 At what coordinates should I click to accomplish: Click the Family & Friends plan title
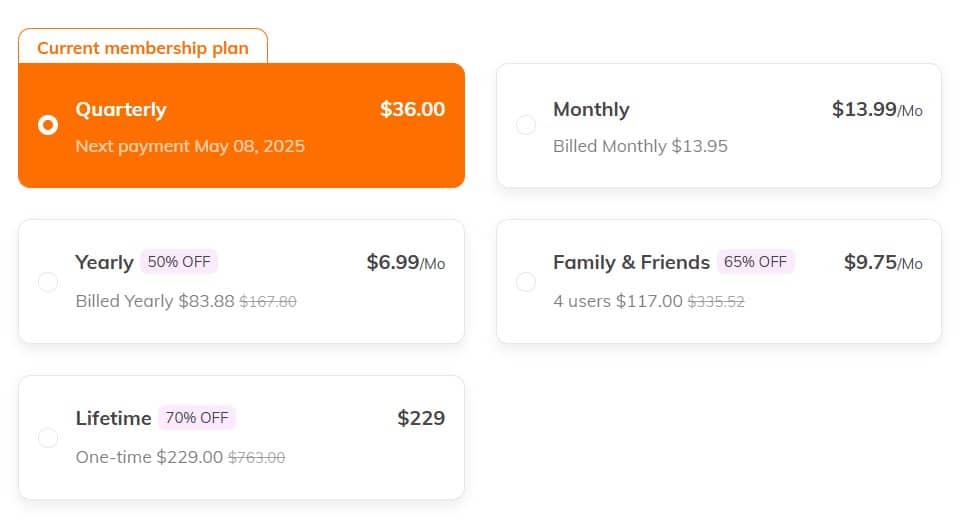[x=631, y=262]
